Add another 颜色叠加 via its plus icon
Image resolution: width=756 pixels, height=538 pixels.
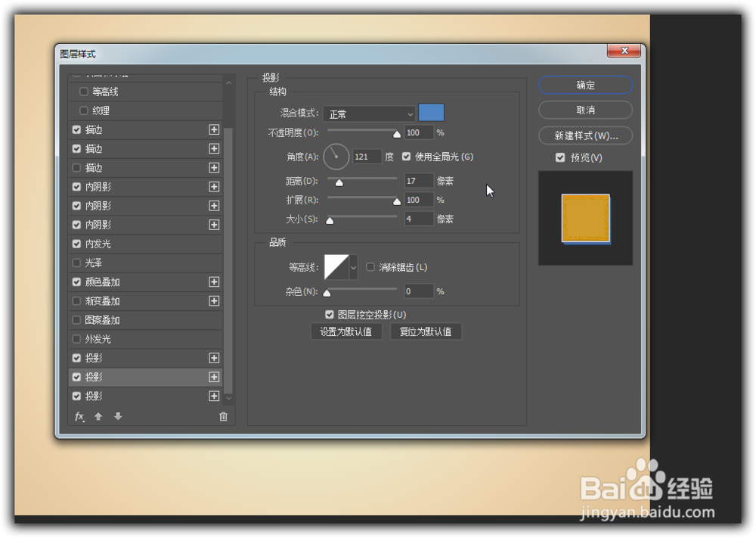coord(214,281)
